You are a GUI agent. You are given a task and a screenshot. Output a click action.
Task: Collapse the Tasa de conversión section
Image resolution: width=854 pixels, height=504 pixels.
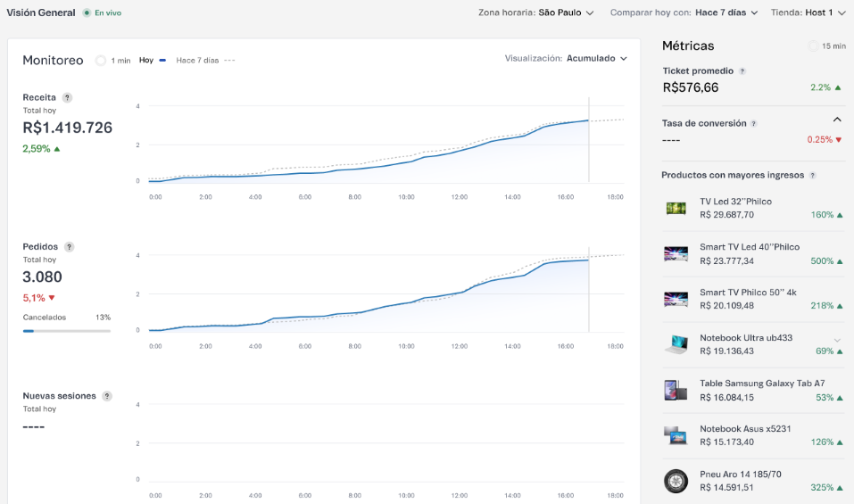(837, 120)
